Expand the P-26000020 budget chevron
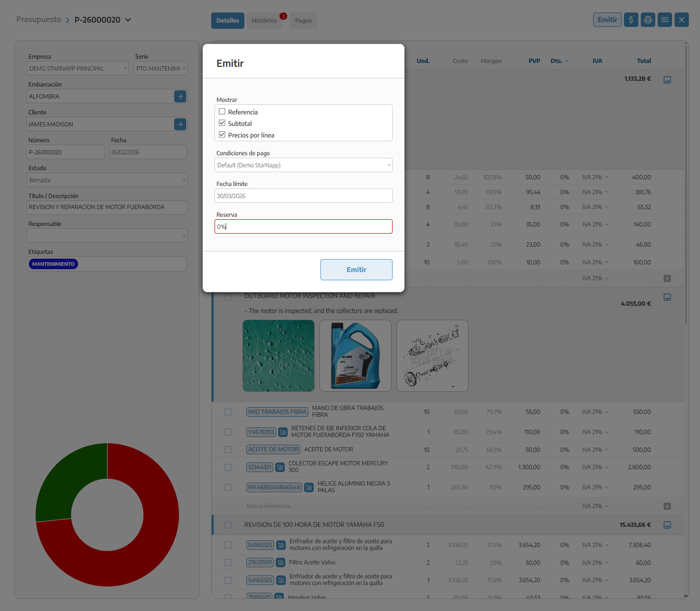The height and width of the screenshot is (611, 700). coord(128,20)
